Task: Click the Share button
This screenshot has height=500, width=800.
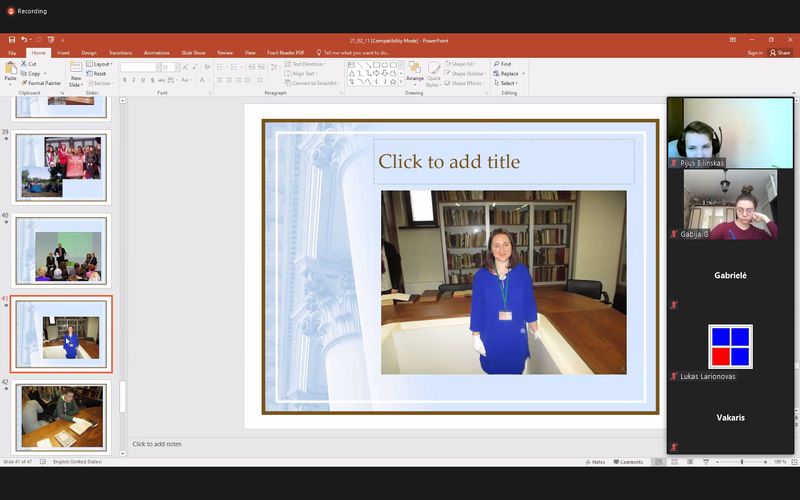Action: click(780, 52)
